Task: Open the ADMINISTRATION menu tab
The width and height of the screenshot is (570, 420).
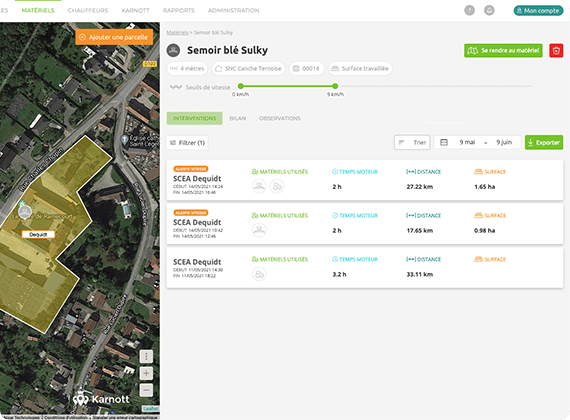Action: tap(233, 11)
